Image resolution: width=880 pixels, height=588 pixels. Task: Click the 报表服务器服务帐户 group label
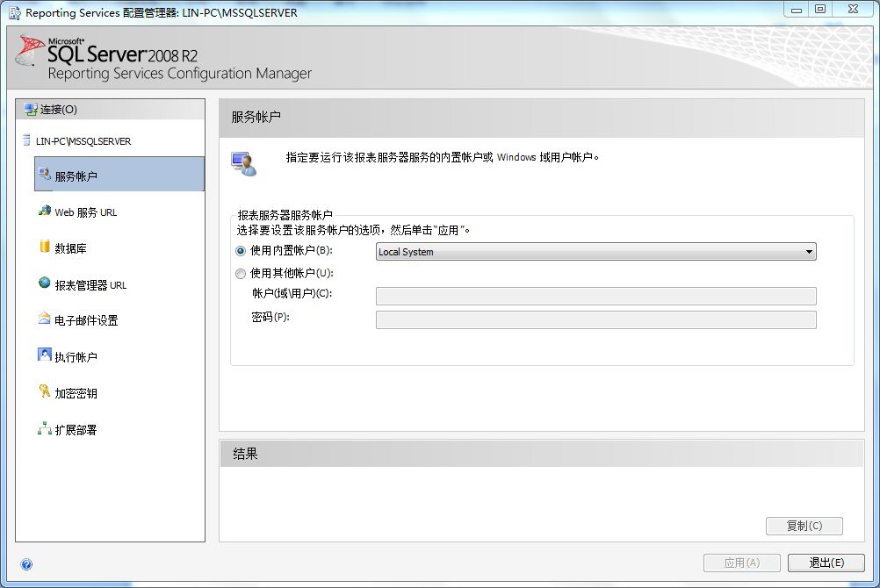coord(285,215)
